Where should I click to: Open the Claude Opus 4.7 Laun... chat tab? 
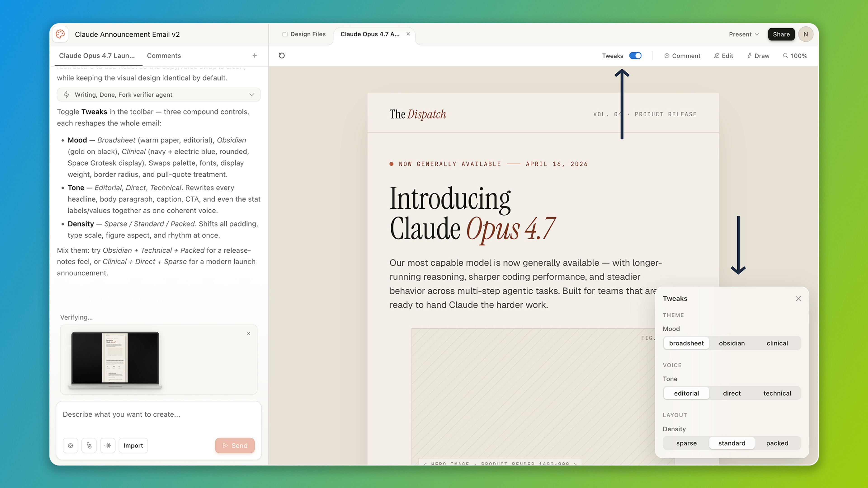pos(97,56)
